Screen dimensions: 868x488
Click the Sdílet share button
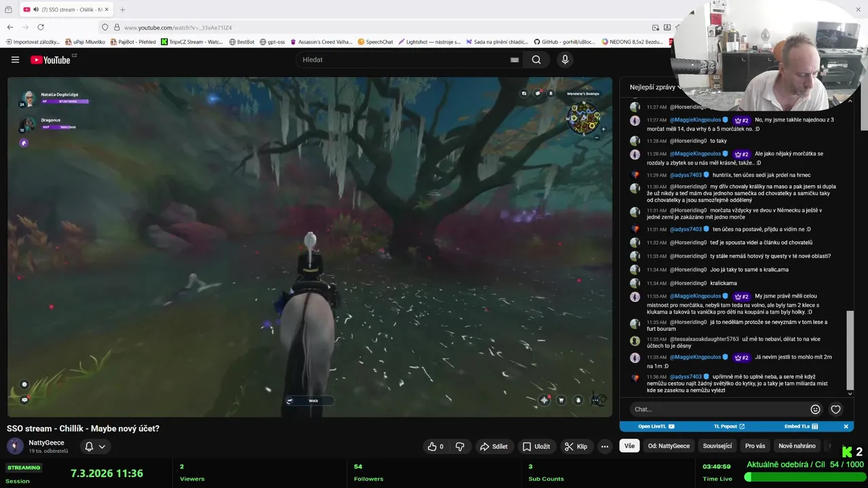494,446
